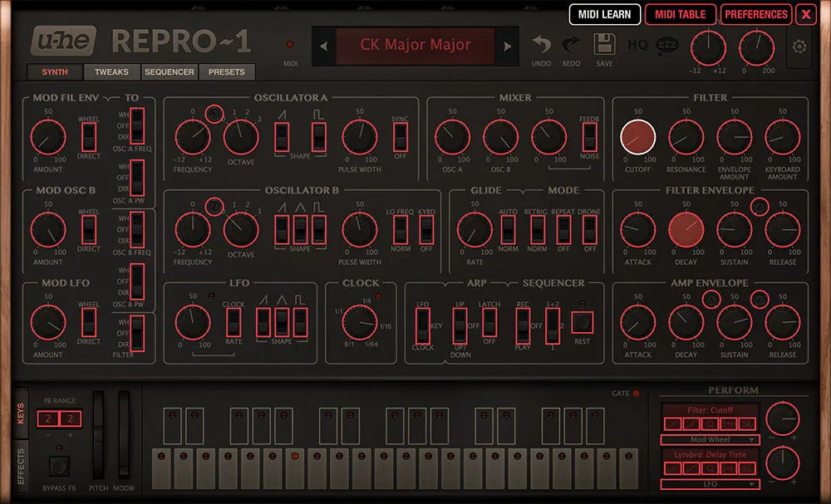Open the LFO source dropdown in Perform
831x504 pixels.
pos(709,484)
